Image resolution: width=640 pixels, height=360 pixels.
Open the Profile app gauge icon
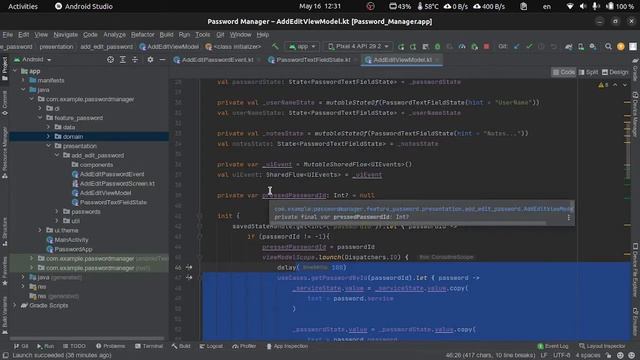pos(462,47)
